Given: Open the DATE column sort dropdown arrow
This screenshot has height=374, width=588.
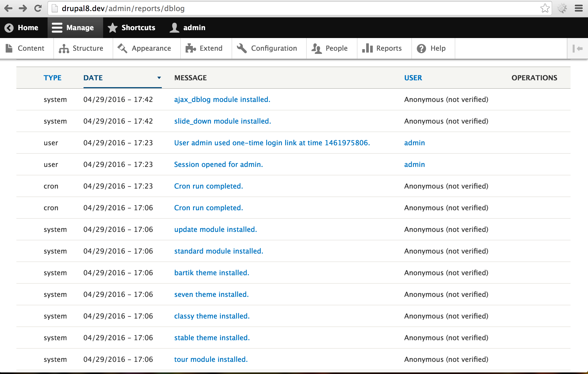Looking at the screenshot, I should coord(159,78).
